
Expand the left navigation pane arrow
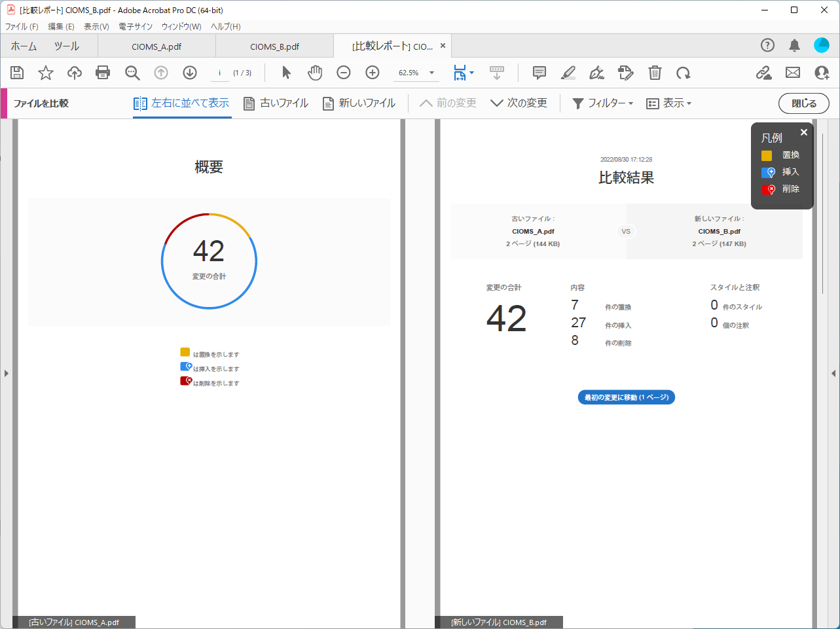coord(7,374)
